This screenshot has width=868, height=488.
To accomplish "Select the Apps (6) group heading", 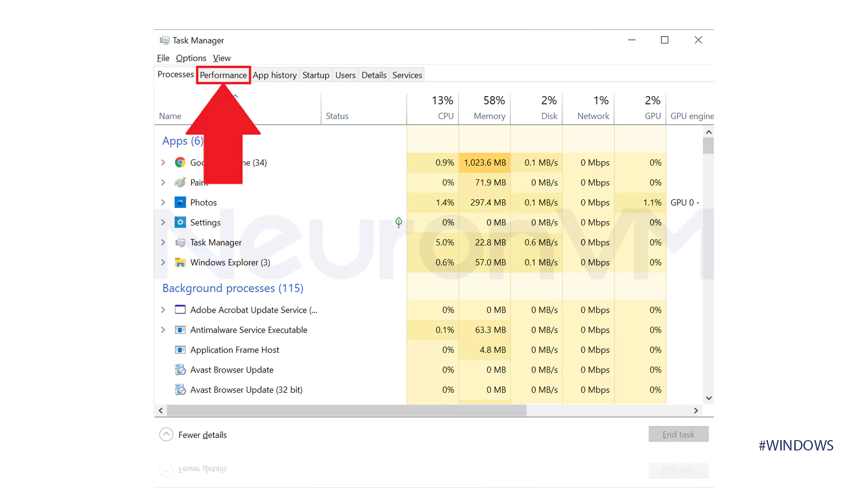I will [183, 141].
